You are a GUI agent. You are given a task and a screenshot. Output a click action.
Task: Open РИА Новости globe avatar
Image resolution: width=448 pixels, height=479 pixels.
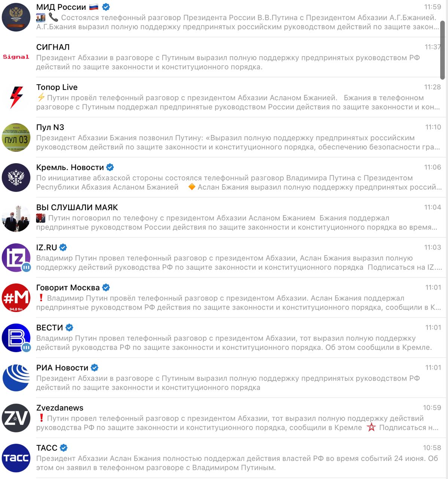point(16,378)
